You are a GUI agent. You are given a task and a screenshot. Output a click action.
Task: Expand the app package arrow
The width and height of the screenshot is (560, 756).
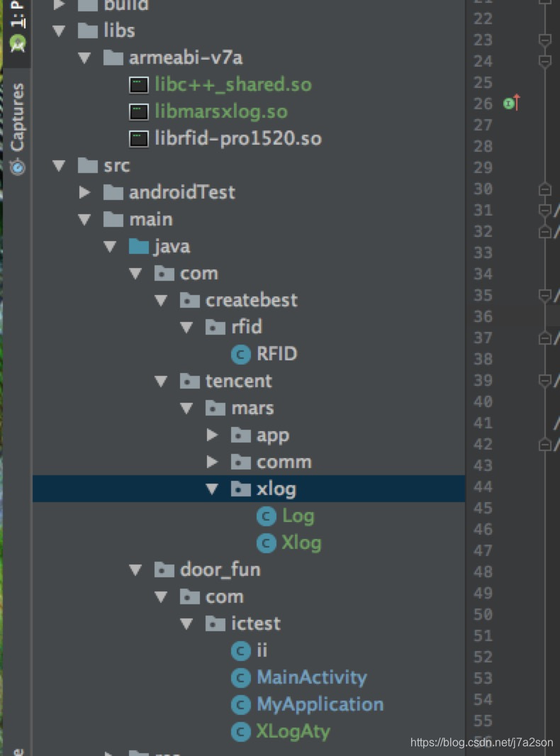212,435
